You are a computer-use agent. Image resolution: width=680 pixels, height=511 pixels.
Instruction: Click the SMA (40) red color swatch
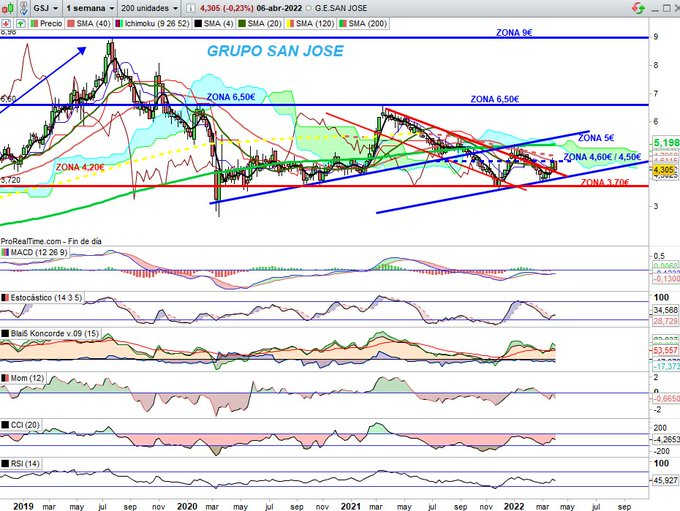pos(71,24)
